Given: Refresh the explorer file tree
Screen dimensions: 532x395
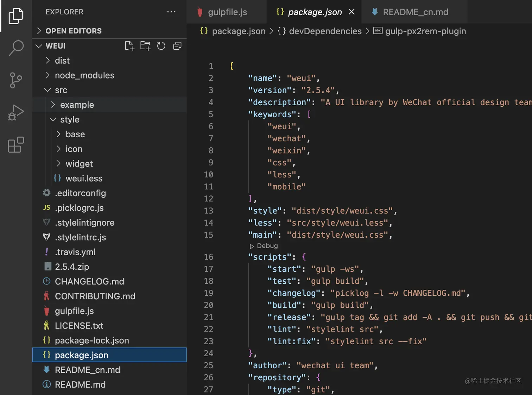Looking at the screenshot, I should pyautogui.click(x=161, y=46).
